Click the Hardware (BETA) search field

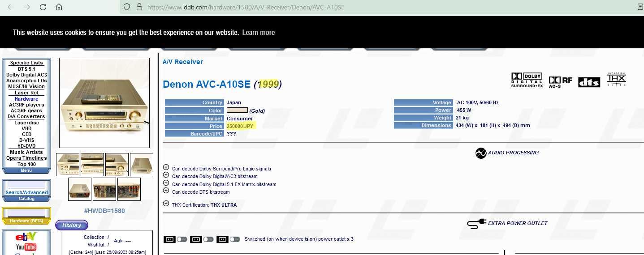(x=26, y=213)
